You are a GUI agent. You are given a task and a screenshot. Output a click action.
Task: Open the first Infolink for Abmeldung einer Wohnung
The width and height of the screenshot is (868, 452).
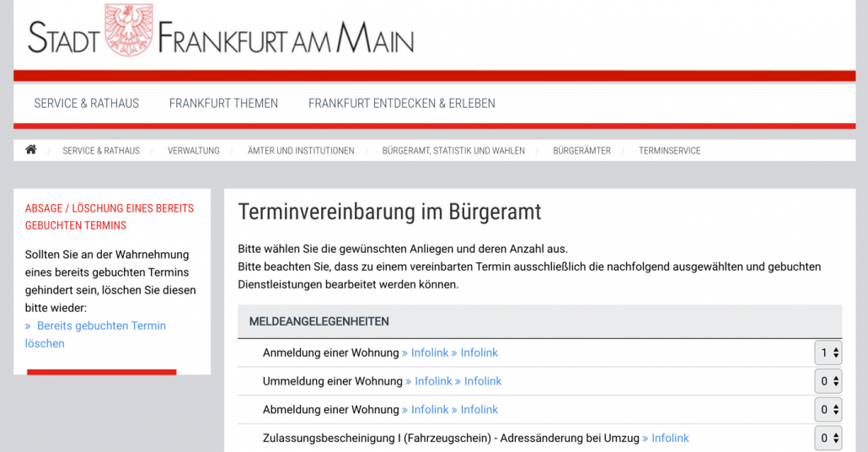pyautogui.click(x=429, y=410)
